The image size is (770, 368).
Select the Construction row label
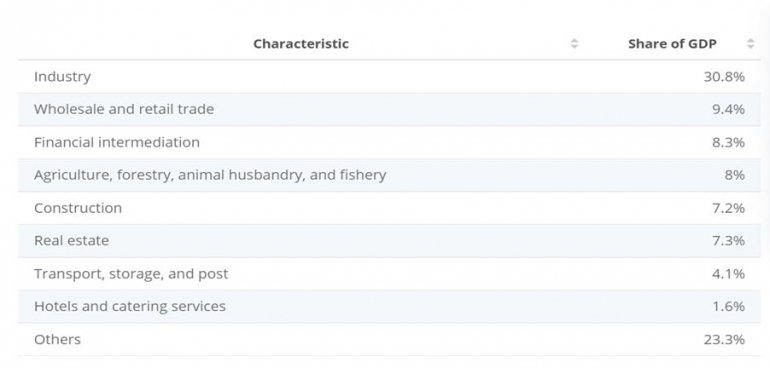click(78, 208)
